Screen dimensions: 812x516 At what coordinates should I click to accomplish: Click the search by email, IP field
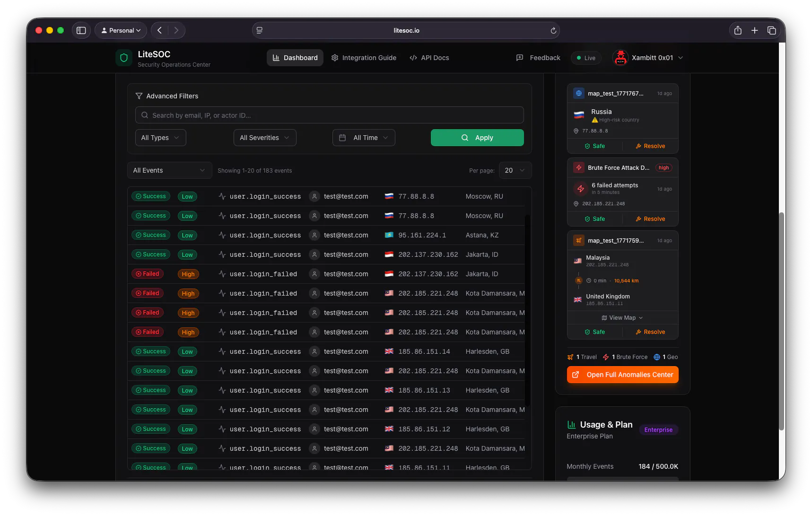[x=330, y=115]
